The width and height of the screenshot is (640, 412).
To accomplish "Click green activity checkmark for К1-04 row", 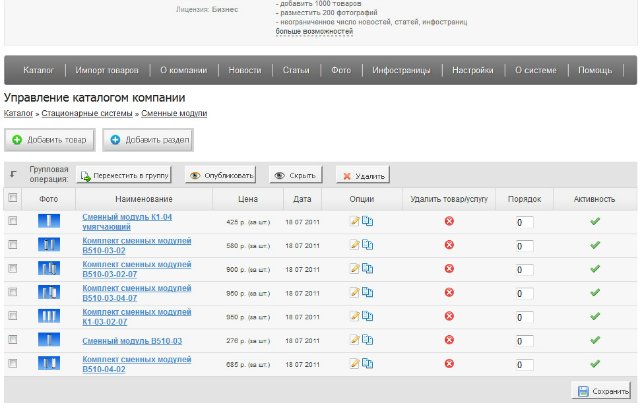I will (595, 221).
